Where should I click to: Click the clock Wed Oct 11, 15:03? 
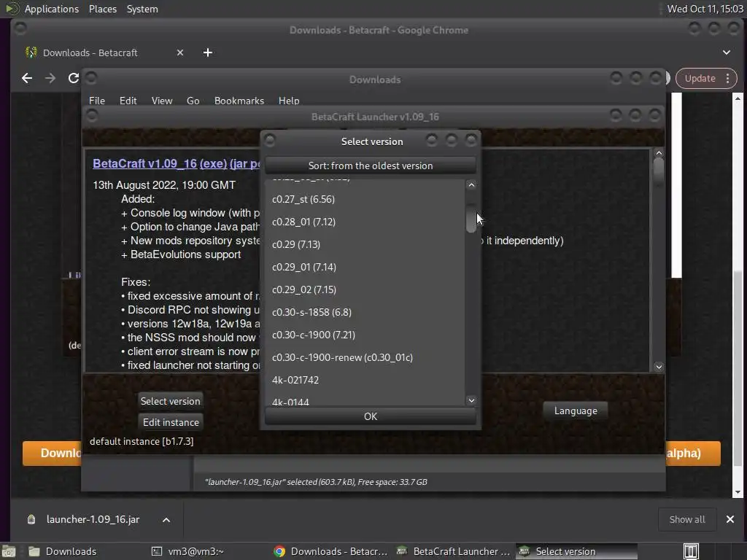(x=705, y=9)
